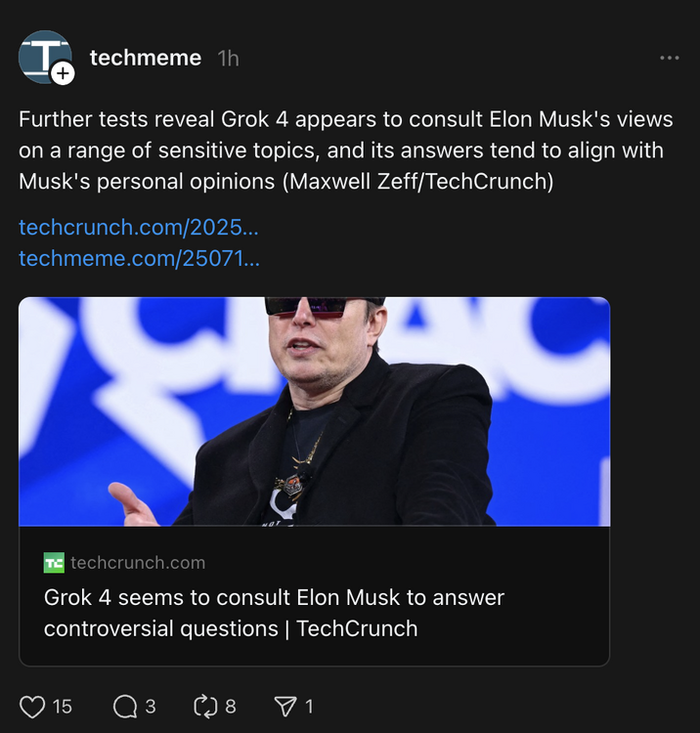The height and width of the screenshot is (733, 700).
Task: Click techcrunch.com domain label in link card
Action: pyautogui.click(x=138, y=562)
